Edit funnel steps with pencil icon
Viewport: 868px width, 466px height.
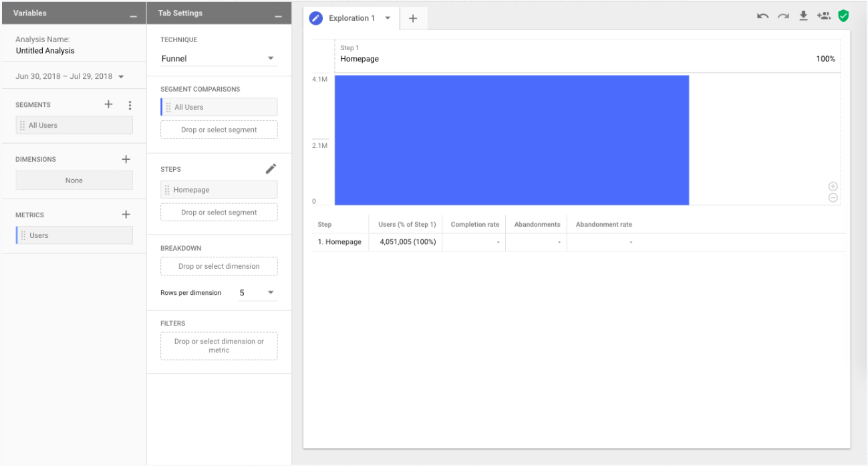271,168
